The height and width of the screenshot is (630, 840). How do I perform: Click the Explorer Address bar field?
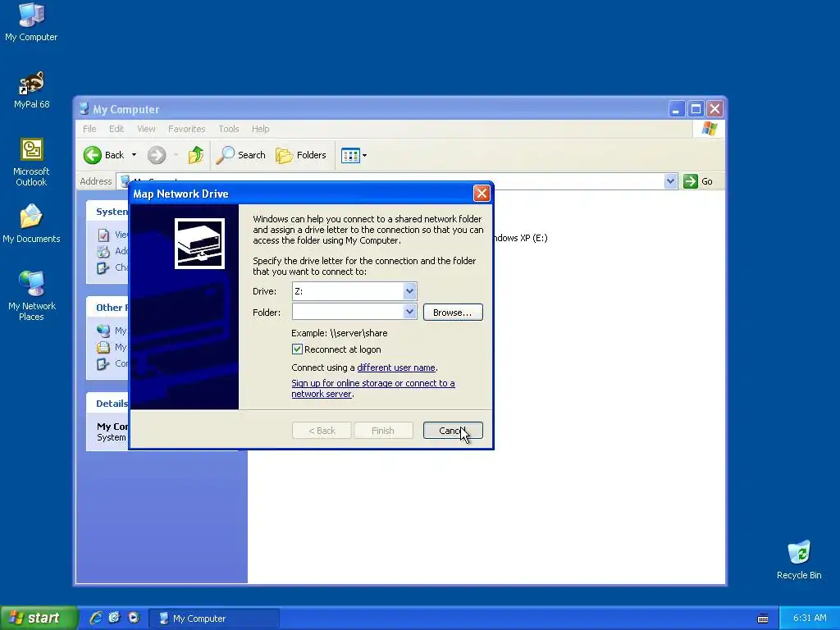(x=396, y=181)
